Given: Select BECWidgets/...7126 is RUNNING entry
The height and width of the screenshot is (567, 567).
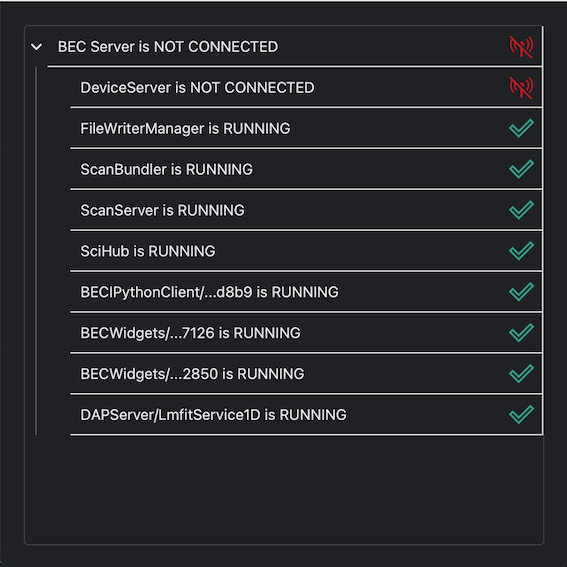Looking at the screenshot, I should [x=306, y=333].
